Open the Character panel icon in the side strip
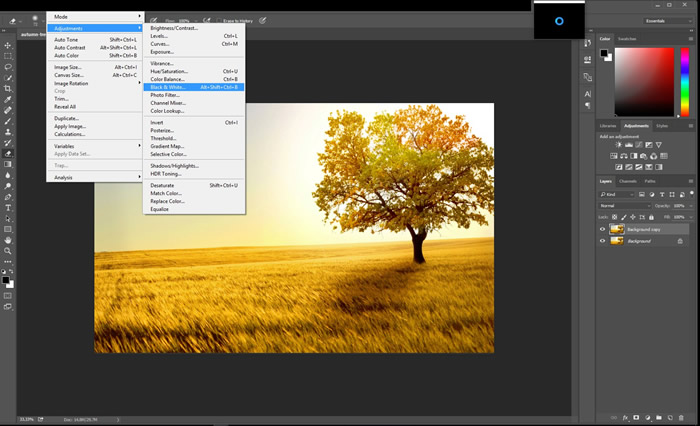Image resolution: width=700 pixels, height=426 pixels. tap(588, 94)
